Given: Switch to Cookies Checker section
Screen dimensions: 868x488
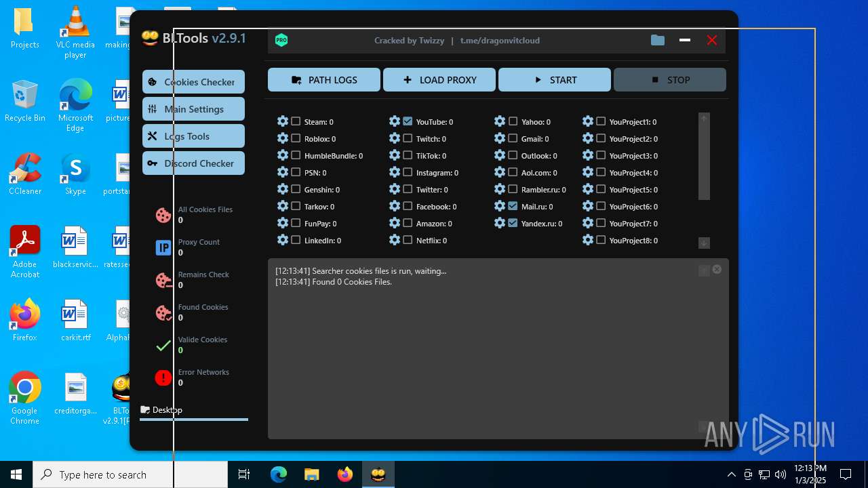Looking at the screenshot, I should point(193,81).
